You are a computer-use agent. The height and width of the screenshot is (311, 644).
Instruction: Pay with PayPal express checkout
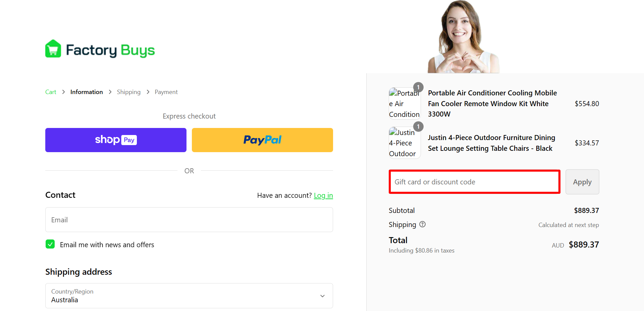pyautogui.click(x=262, y=140)
